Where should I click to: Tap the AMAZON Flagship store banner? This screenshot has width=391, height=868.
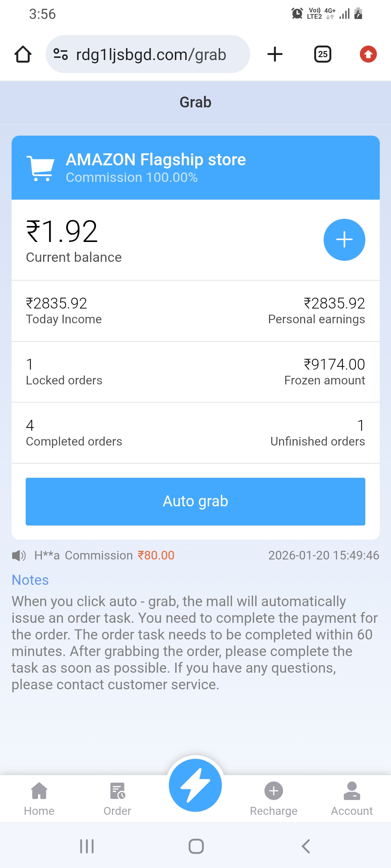tap(195, 167)
